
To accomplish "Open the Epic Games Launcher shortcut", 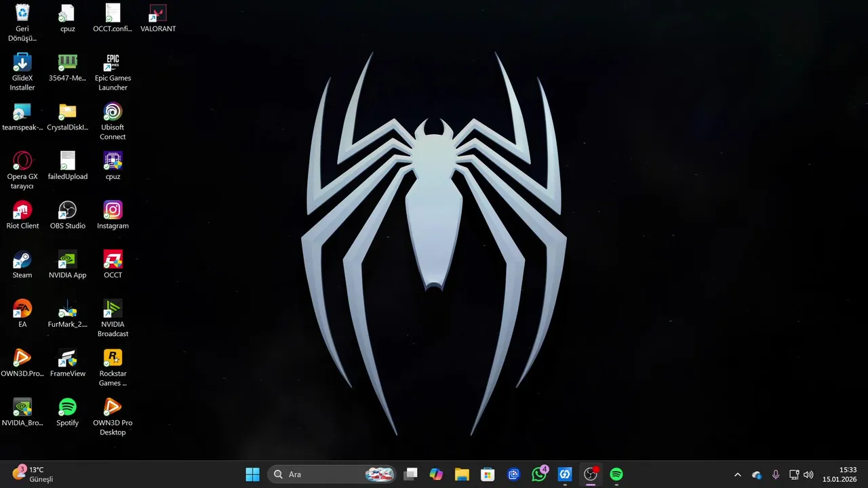I will (113, 72).
